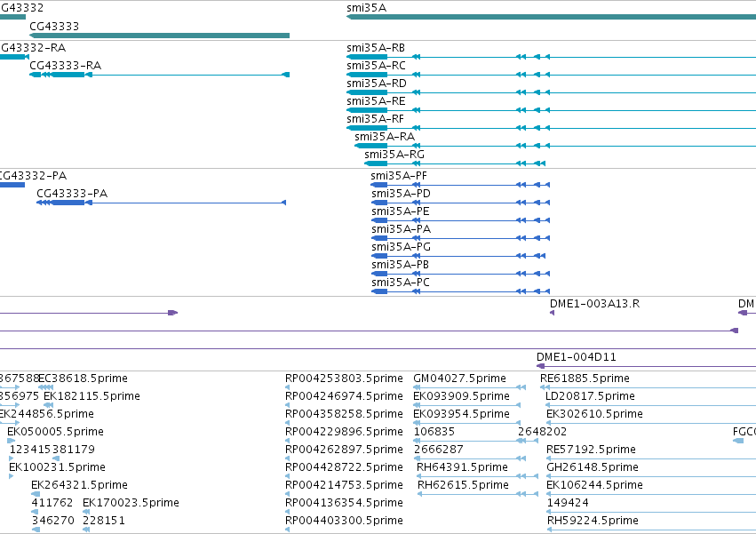Open the smi35A-RE transcript label
This screenshot has width=756, height=534.
click(376, 101)
